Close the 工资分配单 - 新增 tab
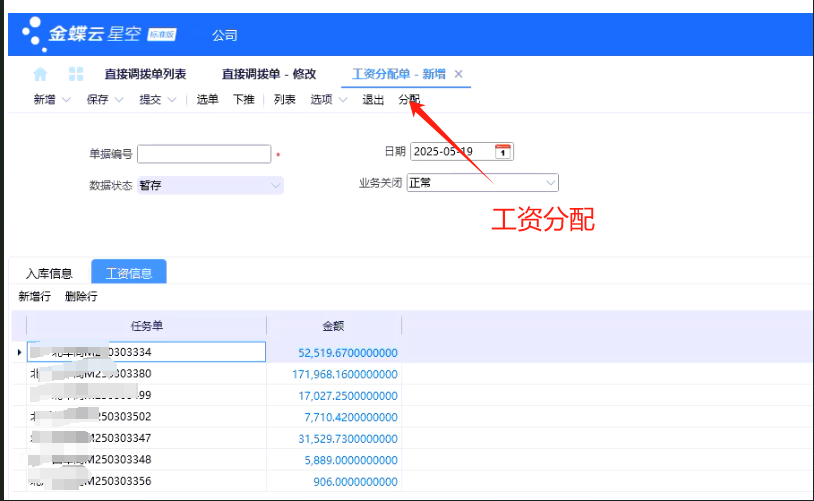Image resolution: width=814 pixels, height=501 pixels. [x=459, y=74]
